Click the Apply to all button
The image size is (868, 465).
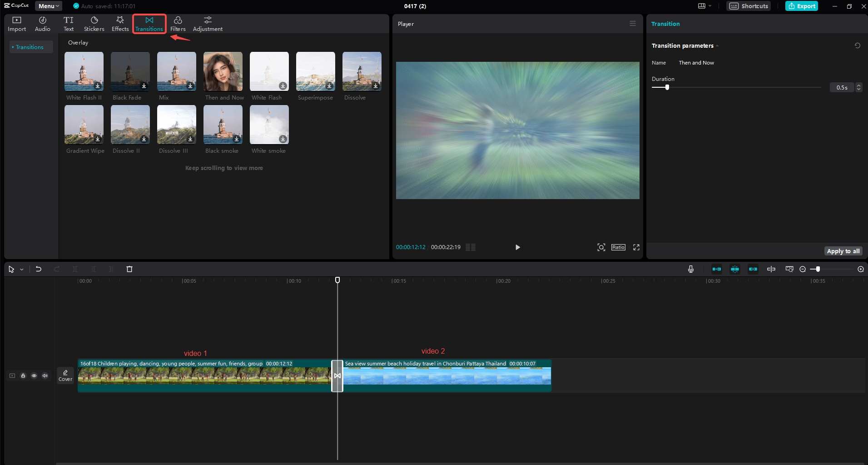pyautogui.click(x=843, y=250)
